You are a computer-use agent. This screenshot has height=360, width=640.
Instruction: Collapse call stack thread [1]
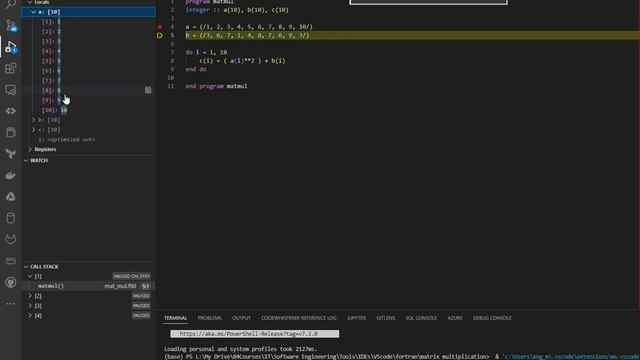coord(30,276)
